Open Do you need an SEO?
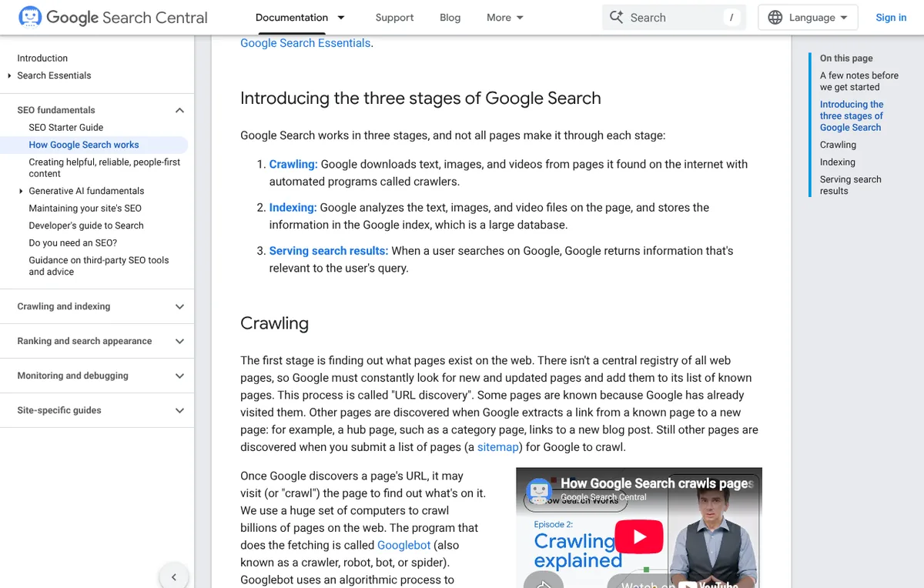This screenshot has width=924, height=588. 73,243
